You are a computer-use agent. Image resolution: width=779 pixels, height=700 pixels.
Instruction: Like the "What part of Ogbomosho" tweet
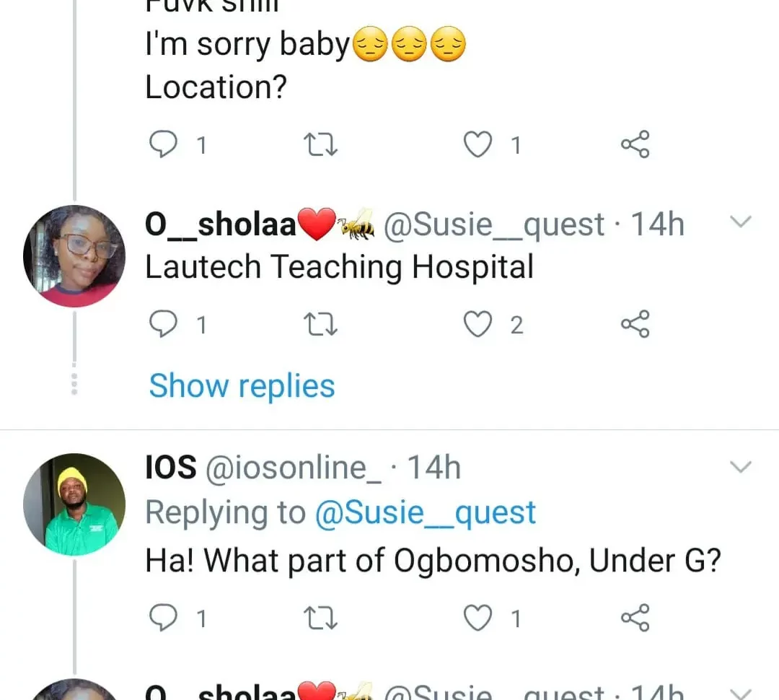(477, 618)
